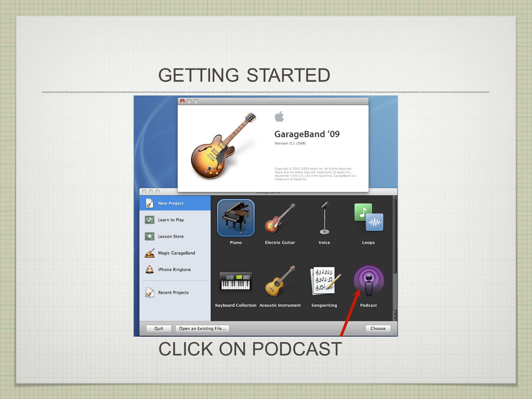Click the Choose button
532x399 pixels.
coord(378,328)
